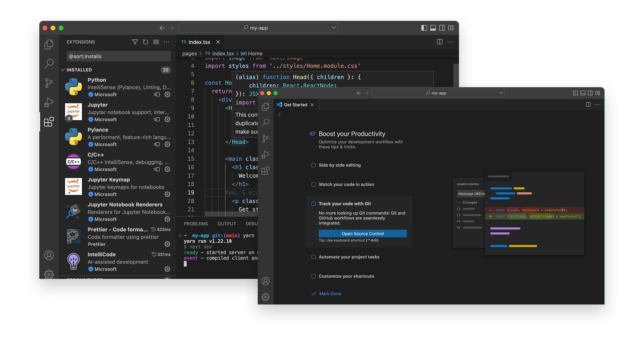This screenshot has width=644, height=362.
Task: Collapse the INSTALLED extensions section
Action: point(63,70)
